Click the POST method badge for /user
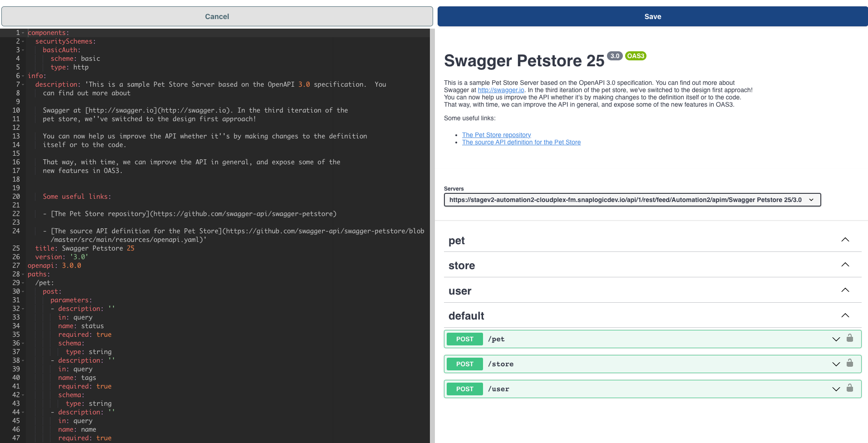Viewport: 868px width, 443px height. 465,389
